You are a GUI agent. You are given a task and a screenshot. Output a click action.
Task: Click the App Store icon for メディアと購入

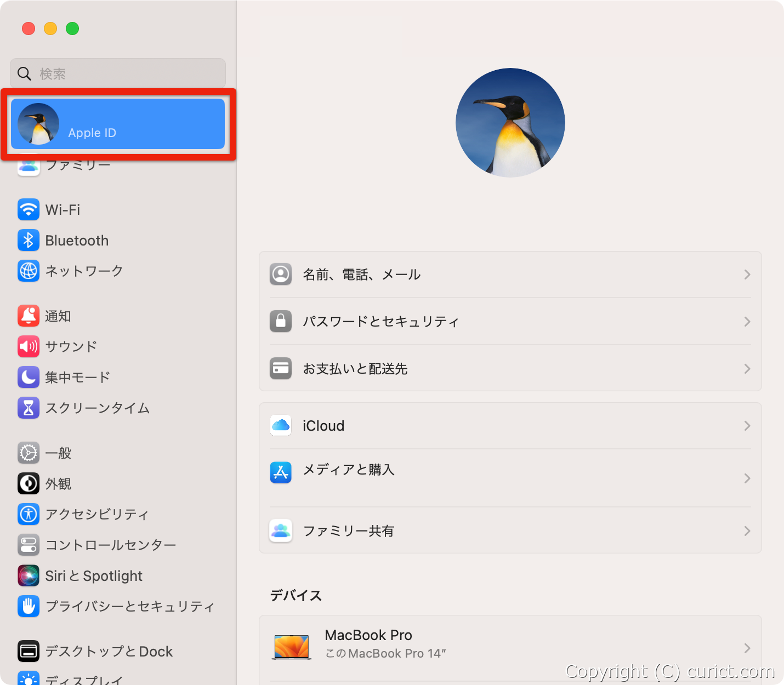281,472
